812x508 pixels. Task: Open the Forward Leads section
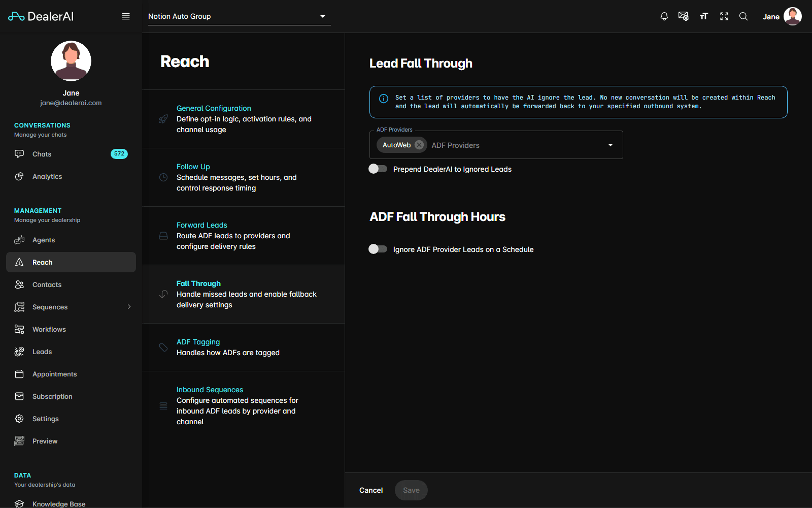point(244,236)
